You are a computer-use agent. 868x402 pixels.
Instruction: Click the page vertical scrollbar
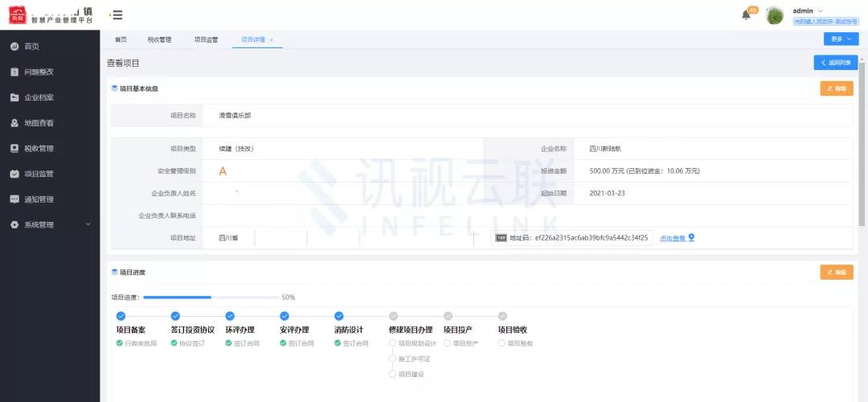(862, 144)
